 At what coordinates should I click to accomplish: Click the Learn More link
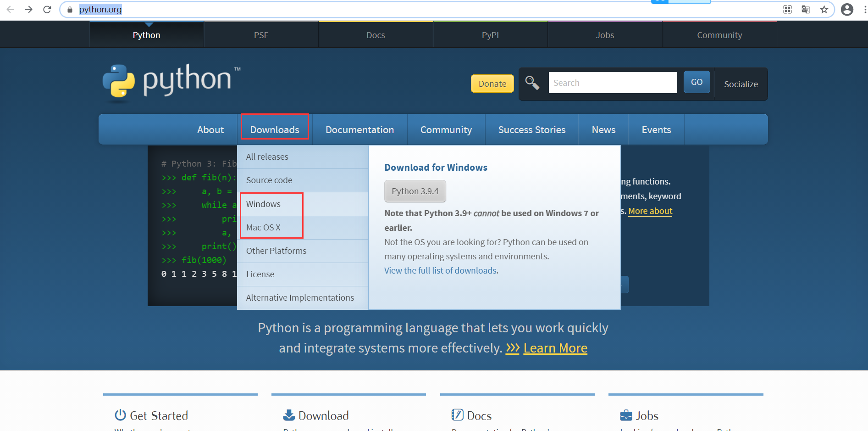click(x=555, y=348)
